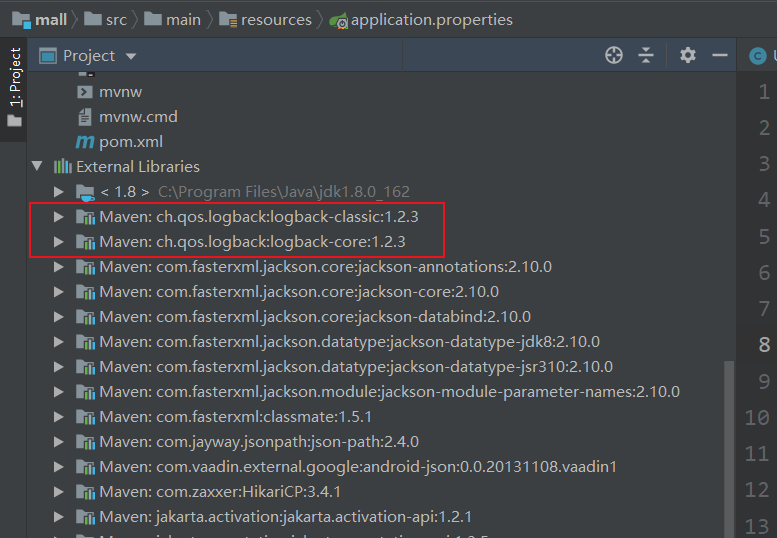Select Maven: ch.qos.logback:logback-classic:1.2.3 row

tap(382, 216)
